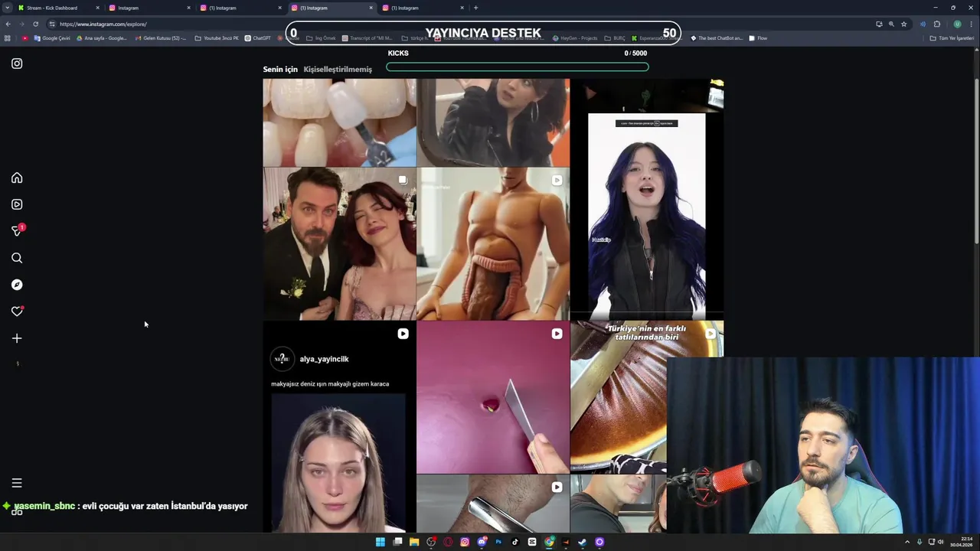Screen dimensions: 980x551
Task: Go forward with the browser forward arrow
Action: click(x=21, y=24)
